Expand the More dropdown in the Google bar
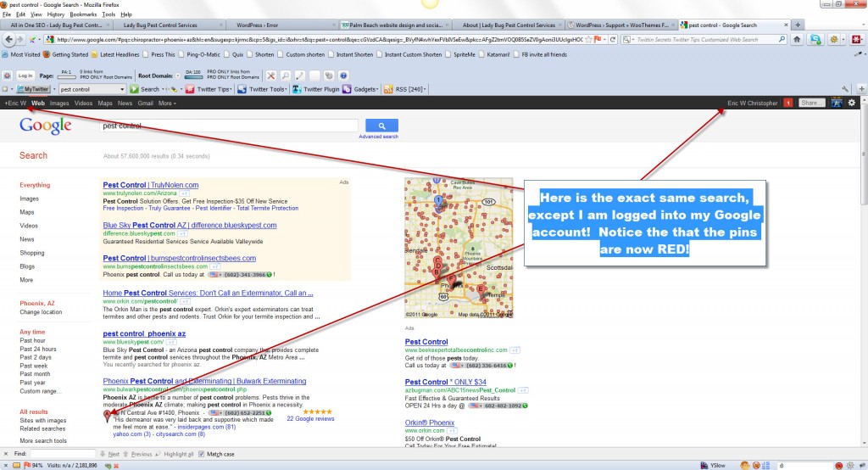The height and width of the screenshot is (470, 868). [x=167, y=104]
